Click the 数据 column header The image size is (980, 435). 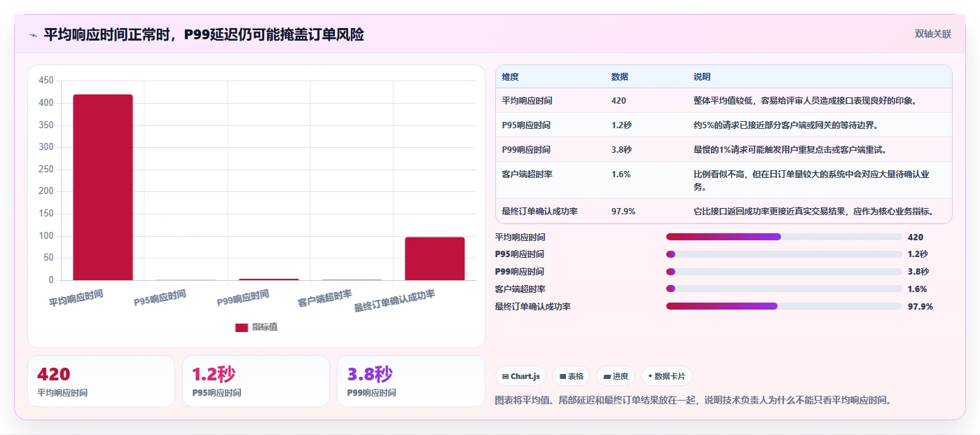coord(620,77)
